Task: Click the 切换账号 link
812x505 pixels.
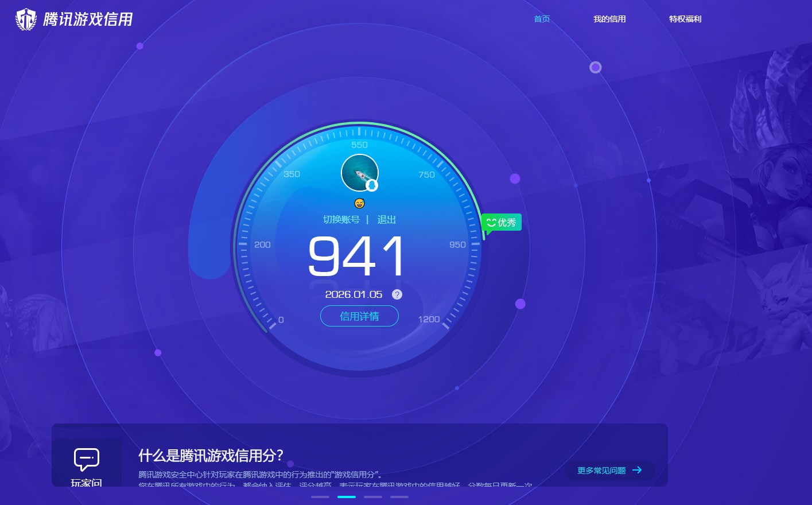Action: (x=341, y=220)
